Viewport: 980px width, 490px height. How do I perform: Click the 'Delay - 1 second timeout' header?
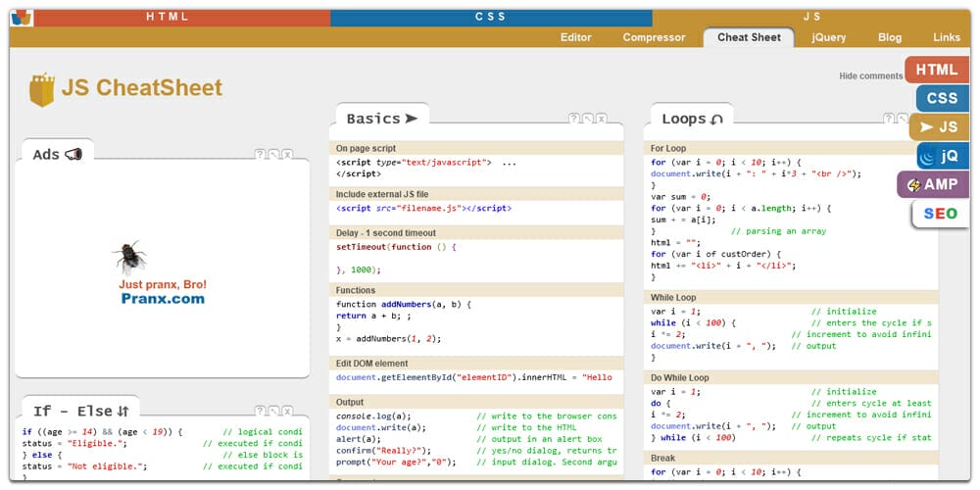coord(476,233)
